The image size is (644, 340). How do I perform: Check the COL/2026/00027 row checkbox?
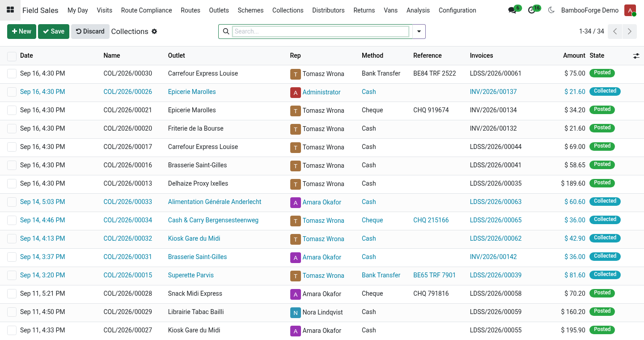pos(12,331)
